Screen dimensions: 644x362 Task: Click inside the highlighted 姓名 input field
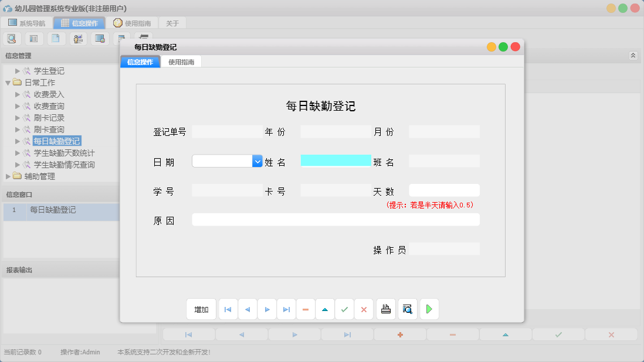335,160
